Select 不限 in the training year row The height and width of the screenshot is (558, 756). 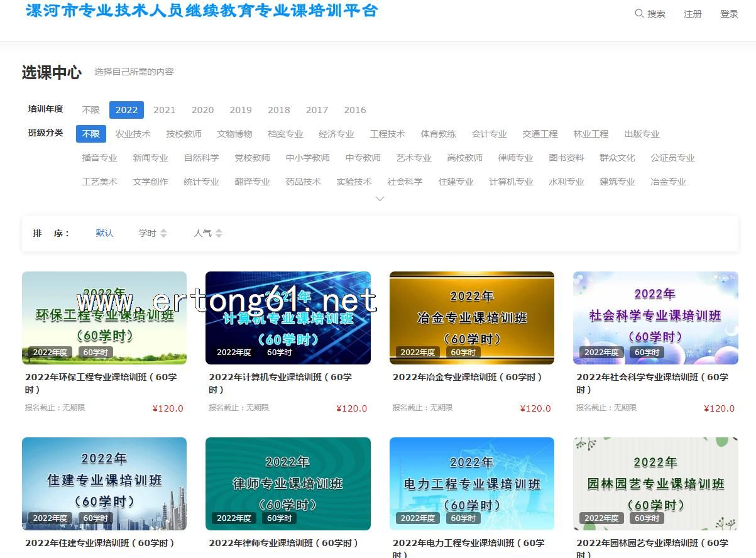(90, 110)
